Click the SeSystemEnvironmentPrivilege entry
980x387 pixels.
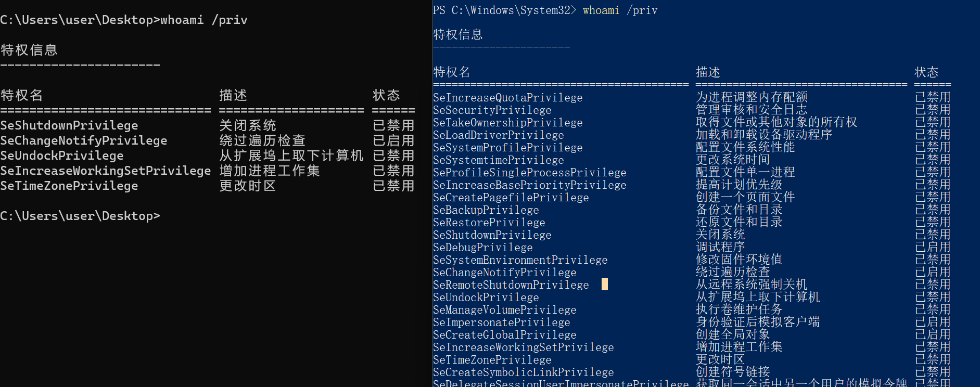(520, 260)
